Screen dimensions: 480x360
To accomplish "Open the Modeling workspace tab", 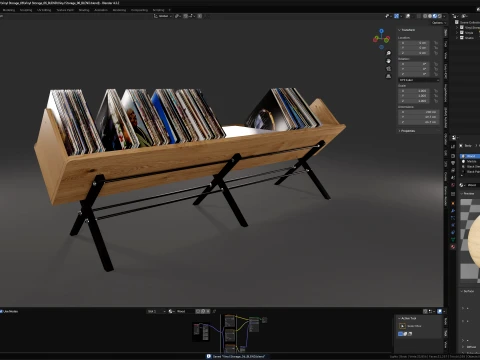I will 9,10.
